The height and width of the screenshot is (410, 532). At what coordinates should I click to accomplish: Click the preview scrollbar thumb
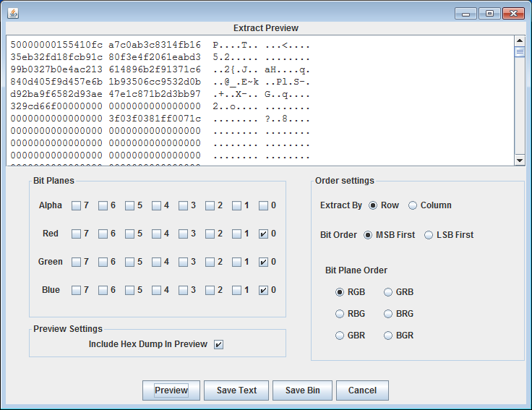(x=520, y=52)
